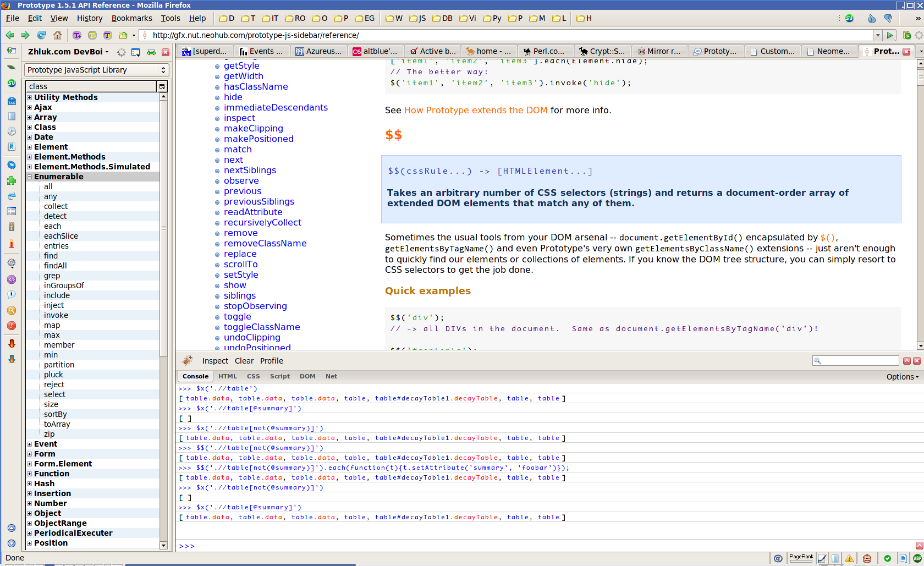The width and height of the screenshot is (924, 566).
Task: Select 'pluck' in the Enumerable list
Action: tap(53, 375)
